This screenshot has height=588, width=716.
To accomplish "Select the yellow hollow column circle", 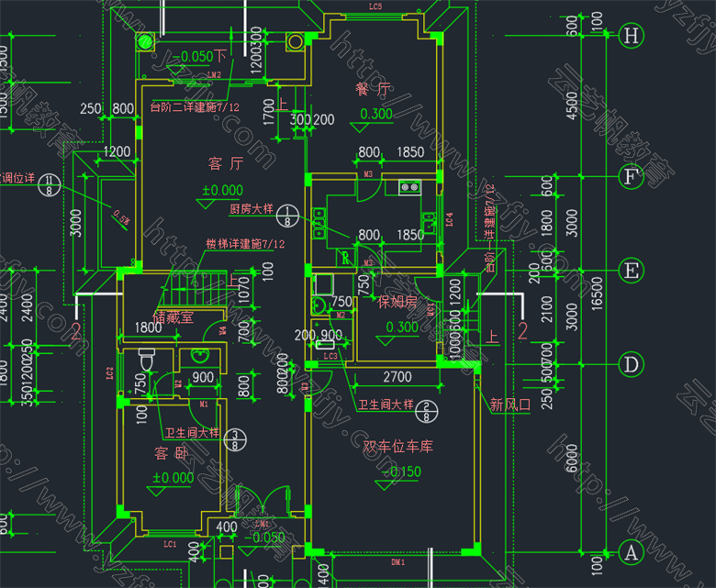I will pos(296,41).
